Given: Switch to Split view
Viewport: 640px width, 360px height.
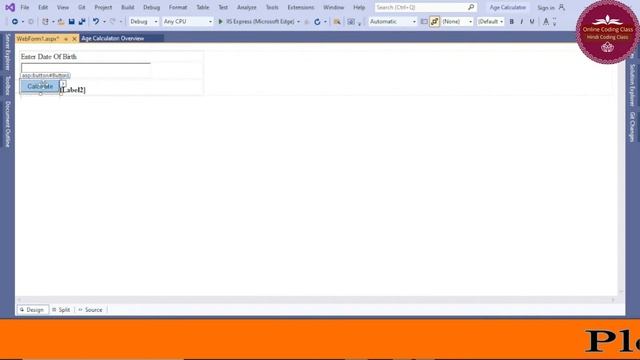Looking at the screenshot, I should 61,310.
